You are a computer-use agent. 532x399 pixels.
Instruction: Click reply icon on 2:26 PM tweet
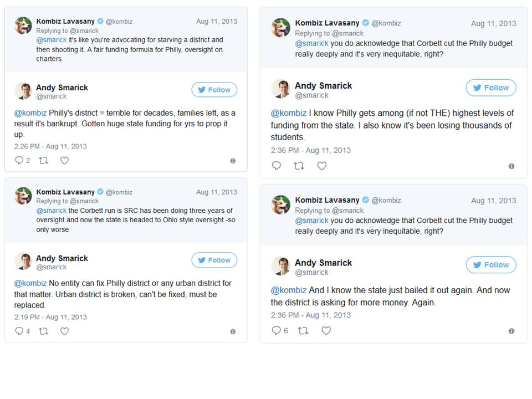tap(19, 160)
